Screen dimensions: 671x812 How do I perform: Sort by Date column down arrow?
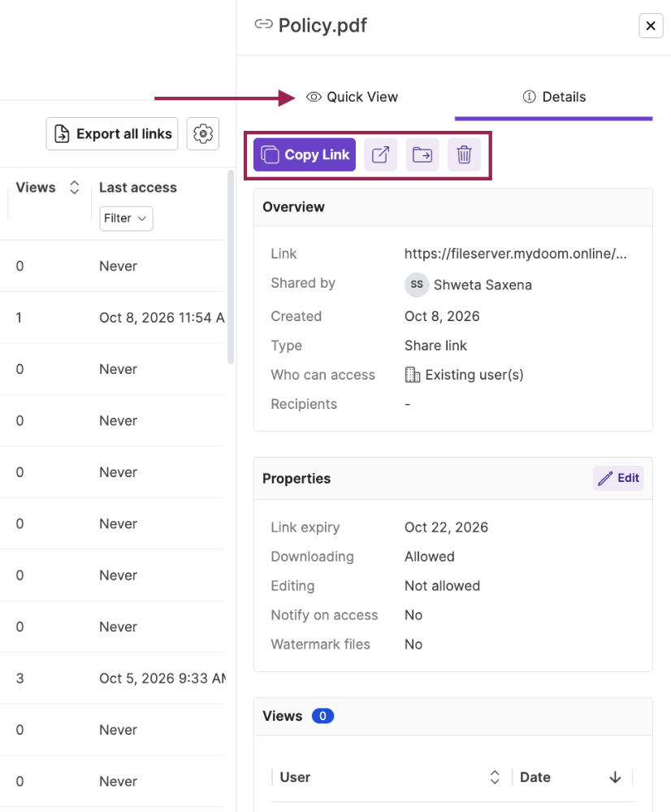(x=615, y=777)
